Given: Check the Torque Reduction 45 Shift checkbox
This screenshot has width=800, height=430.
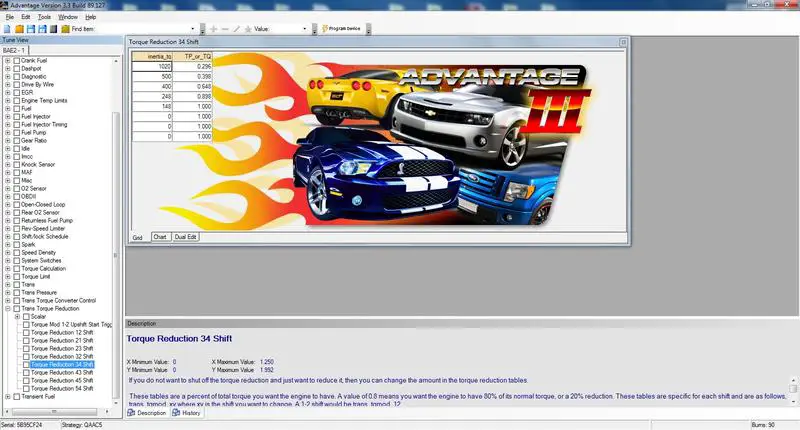Looking at the screenshot, I should point(26,381).
